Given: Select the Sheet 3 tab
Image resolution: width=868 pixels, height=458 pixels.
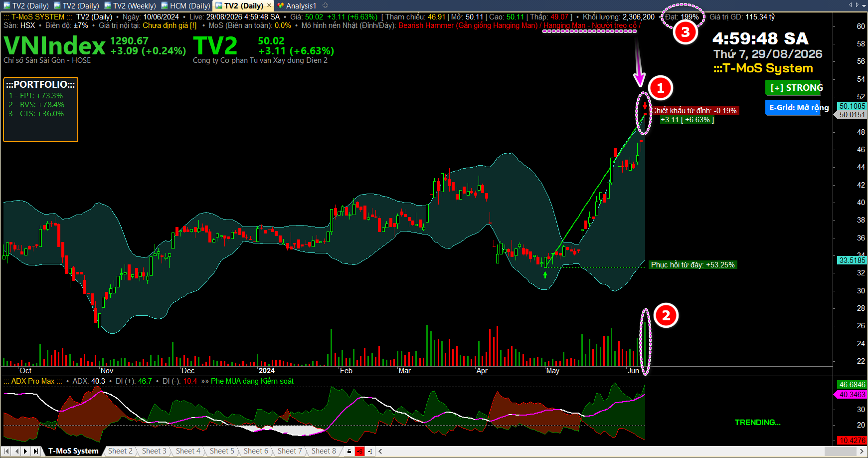Looking at the screenshot, I should [154, 451].
